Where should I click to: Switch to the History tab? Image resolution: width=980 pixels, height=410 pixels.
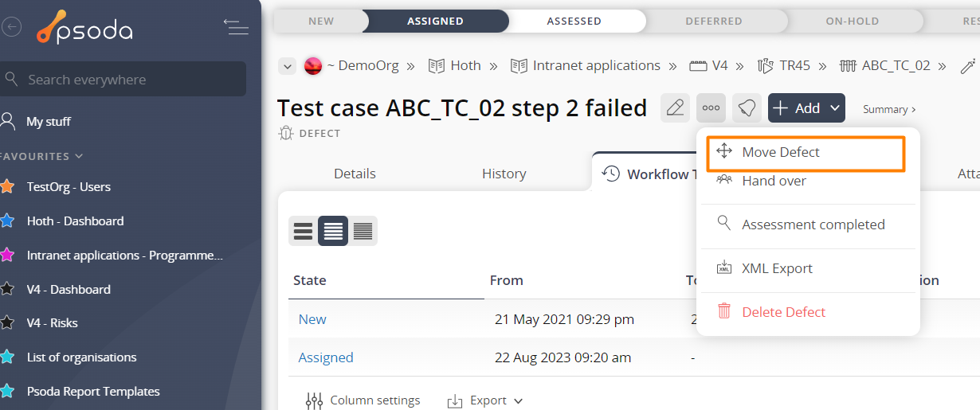pyautogui.click(x=504, y=174)
